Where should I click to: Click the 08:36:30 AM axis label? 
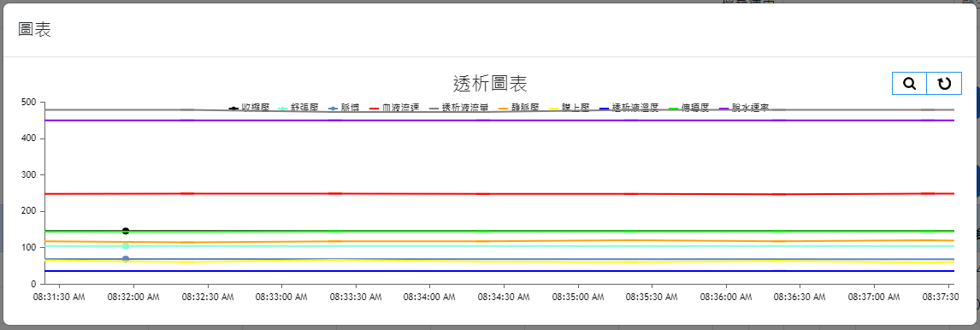tap(800, 298)
